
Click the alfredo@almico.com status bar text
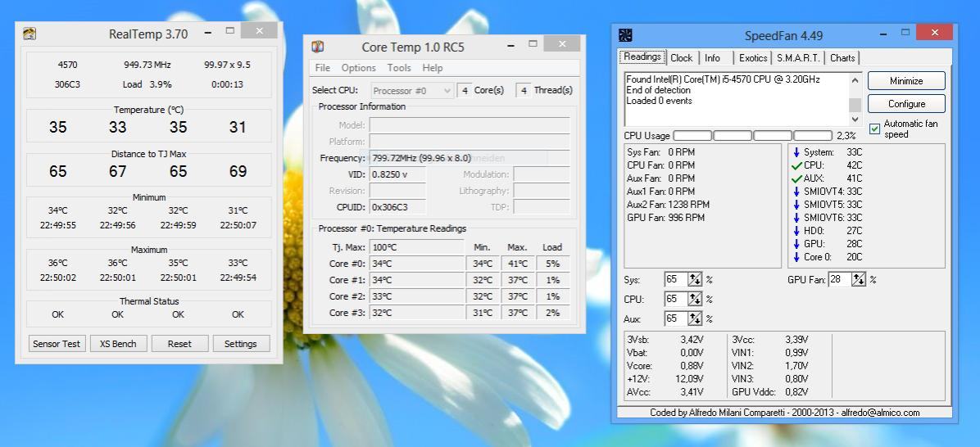click(880, 413)
